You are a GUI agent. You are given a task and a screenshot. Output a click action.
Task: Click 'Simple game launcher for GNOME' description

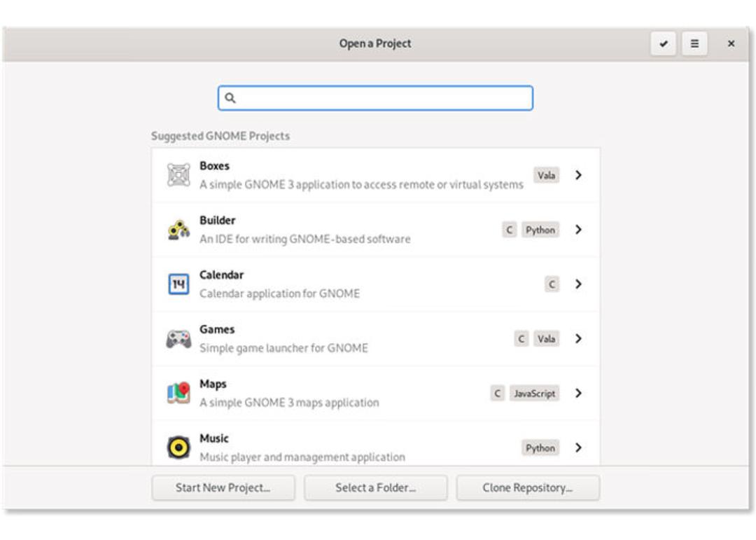(x=283, y=348)
